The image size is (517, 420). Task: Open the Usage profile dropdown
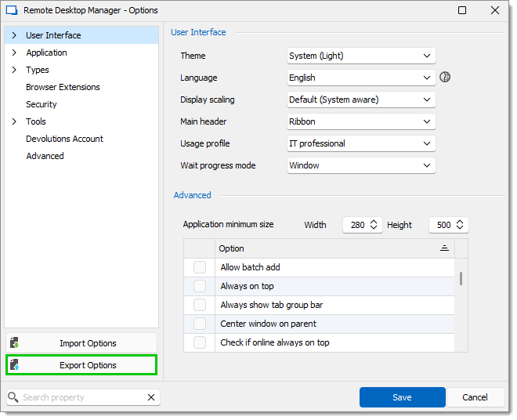[x=361, y=143]
